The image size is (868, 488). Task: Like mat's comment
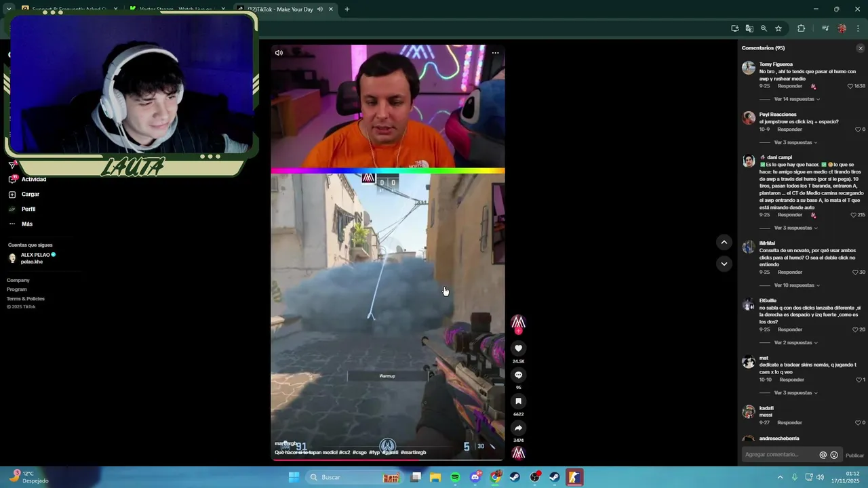(858, 380)
